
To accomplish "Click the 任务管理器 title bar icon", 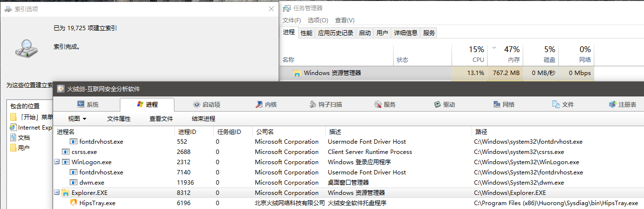I will pyautogui.click(x=287, y=8).
